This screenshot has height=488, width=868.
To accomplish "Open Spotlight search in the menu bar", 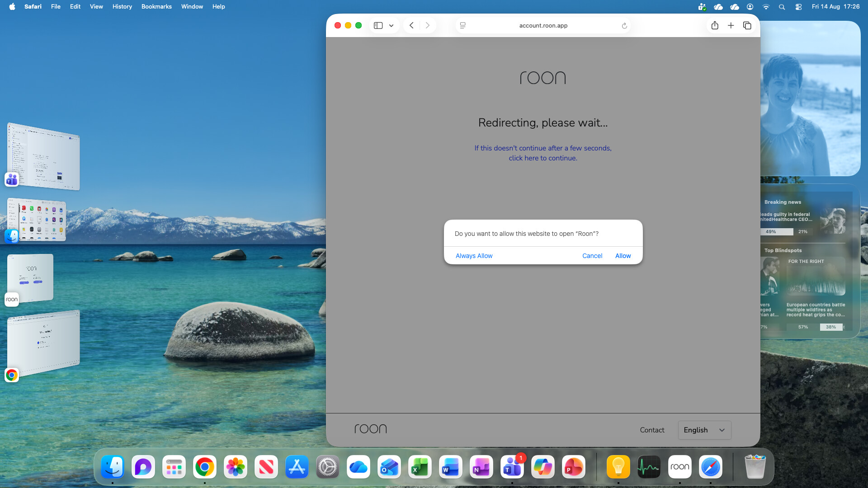I will [782, 7].
